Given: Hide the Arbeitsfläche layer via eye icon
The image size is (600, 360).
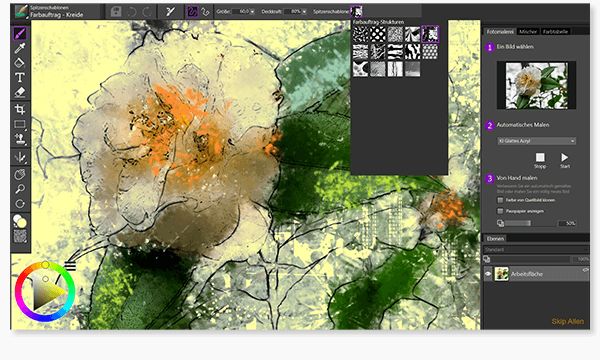Looking at the screenshot, I should click(x=488, y=274).
